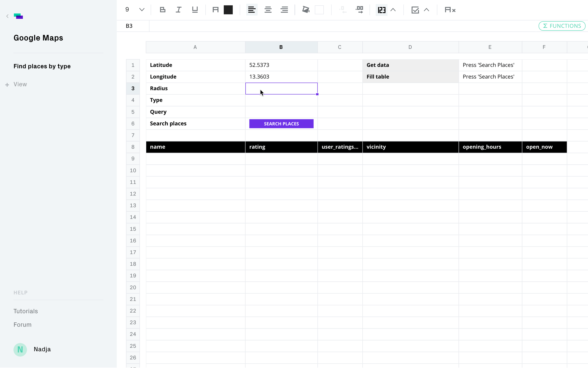Click the open_now table header

544,147
